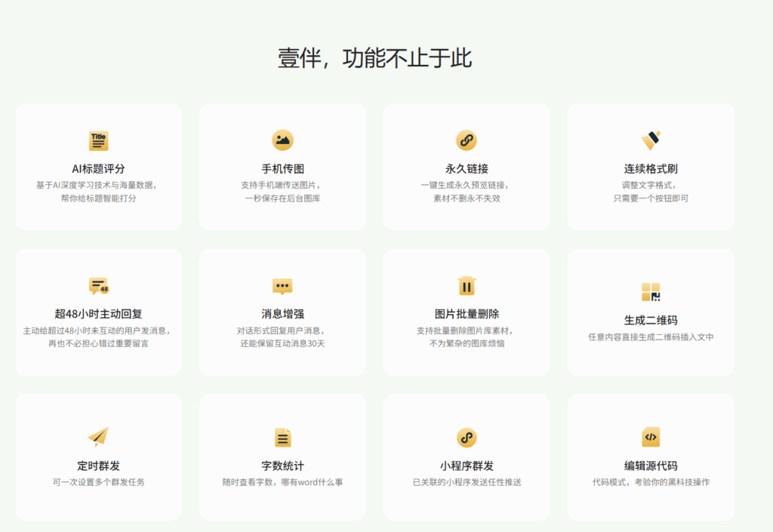Click the 永久链接 chain link icon
The width and height of the screenshot is (773, 532).
click(x=467, y=140)
